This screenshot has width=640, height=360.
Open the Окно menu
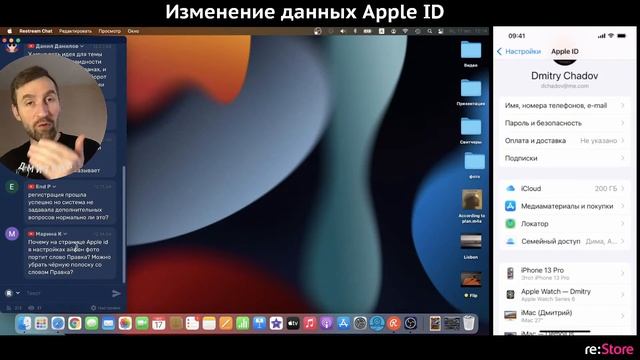[x=133, y=31]
